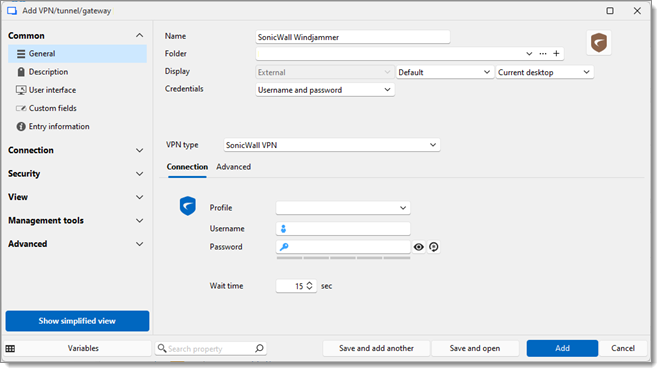Viewport: 662px width, 373px height.
Task: Click the Add button
Action: coord(562,348)
